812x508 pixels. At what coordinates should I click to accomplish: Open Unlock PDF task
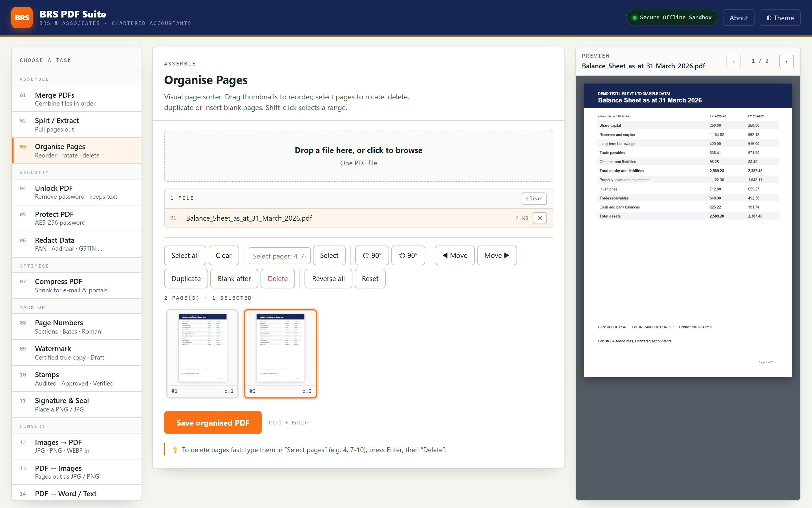point(77,192)
